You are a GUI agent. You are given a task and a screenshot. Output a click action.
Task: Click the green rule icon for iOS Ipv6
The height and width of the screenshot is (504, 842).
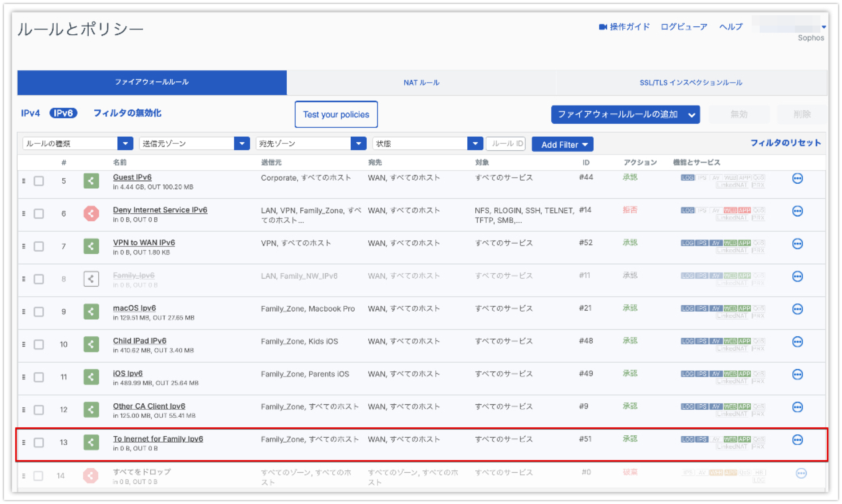91,377
